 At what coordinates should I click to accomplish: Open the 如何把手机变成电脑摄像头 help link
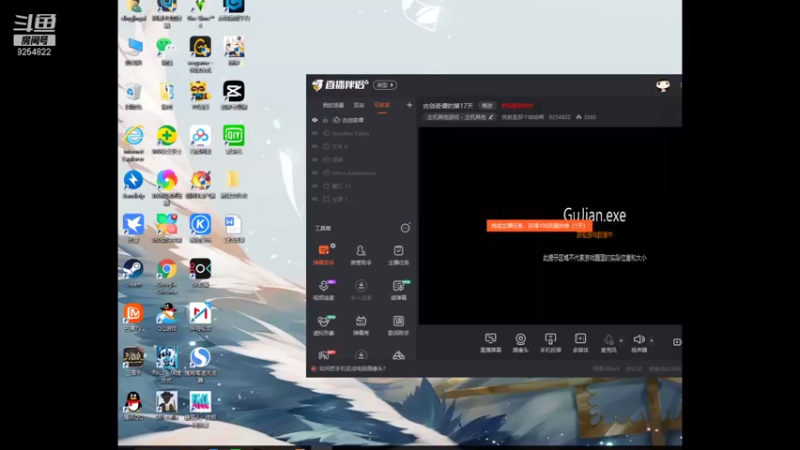click(352, 368)
